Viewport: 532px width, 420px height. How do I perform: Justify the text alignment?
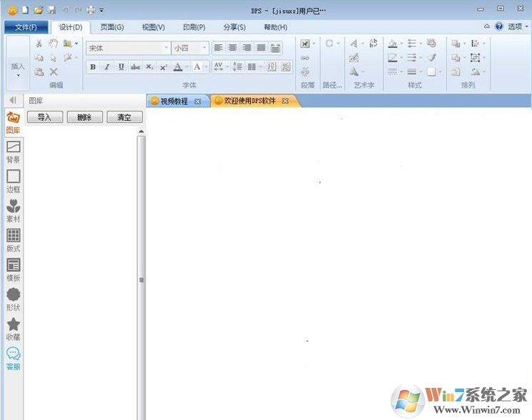click(261, 48)
